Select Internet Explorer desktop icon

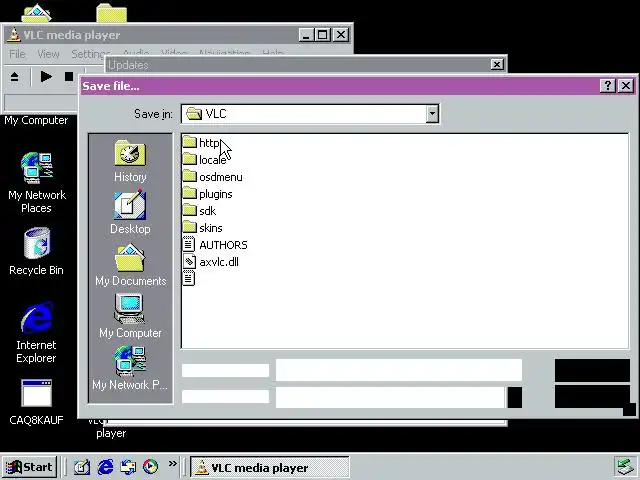[x=36, y=333]
